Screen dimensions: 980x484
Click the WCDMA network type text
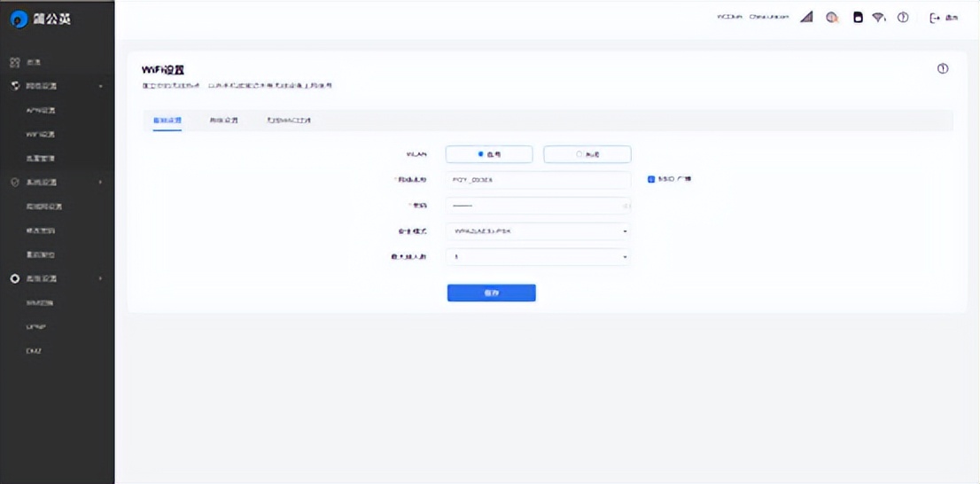729,18
